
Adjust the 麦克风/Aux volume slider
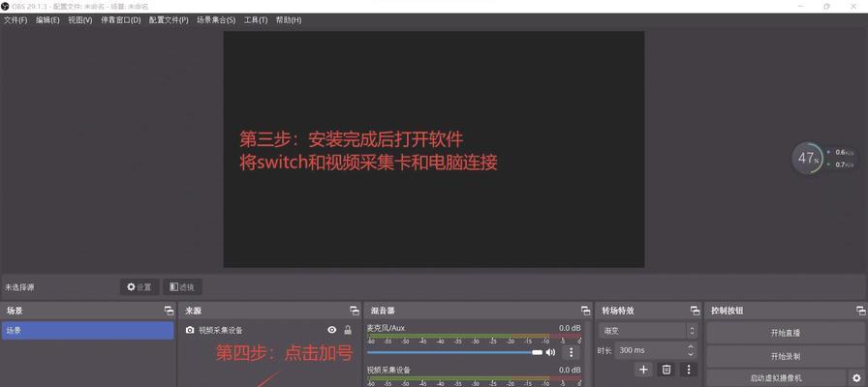point(455,352)
